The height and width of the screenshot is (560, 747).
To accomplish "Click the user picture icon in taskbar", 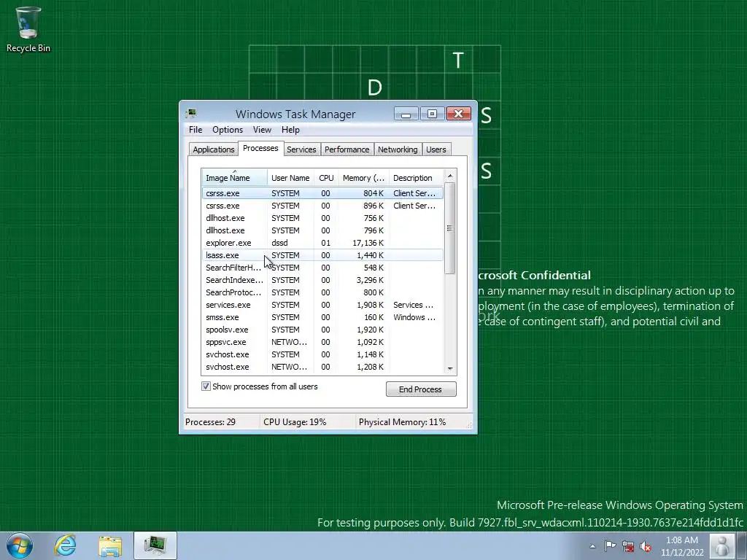I will (721, 545).
